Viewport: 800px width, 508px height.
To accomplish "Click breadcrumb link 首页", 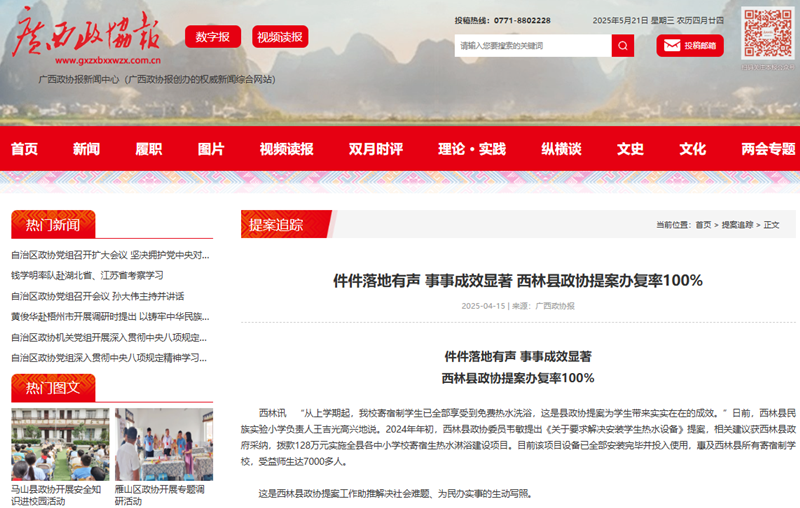I will [703, 224].
